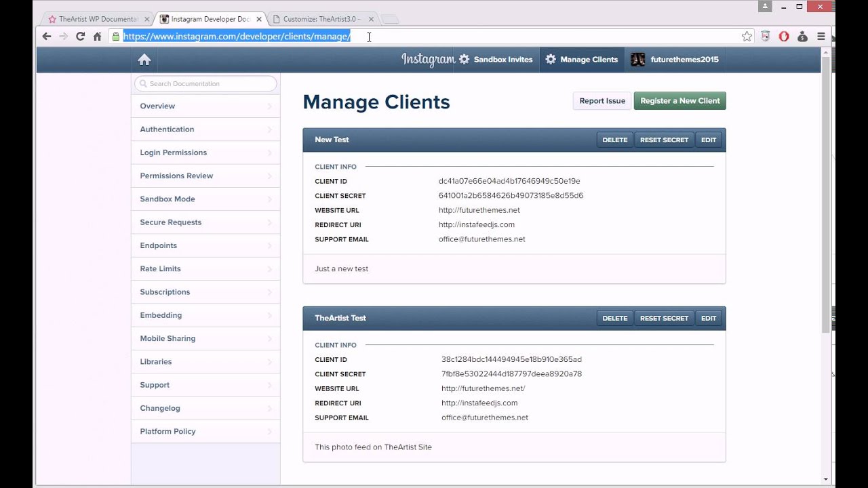Click the futurethemes2015 profile avatar

(638, 60)
